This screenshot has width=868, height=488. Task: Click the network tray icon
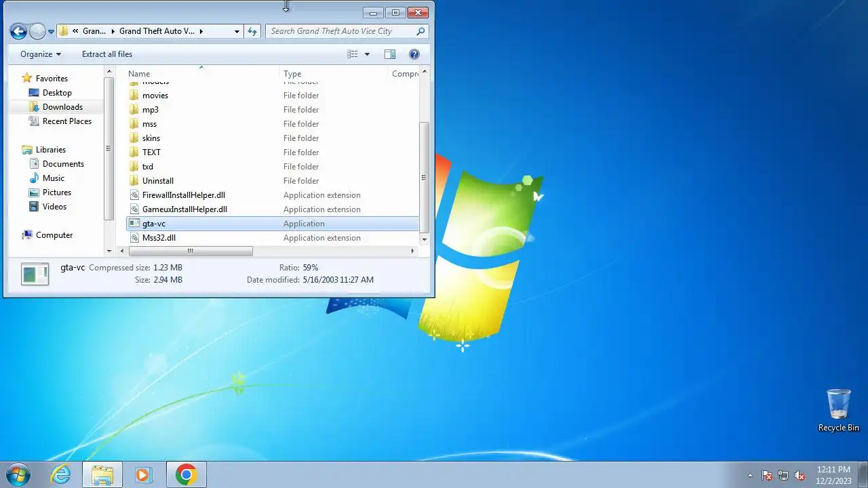[x=783, y=475]
